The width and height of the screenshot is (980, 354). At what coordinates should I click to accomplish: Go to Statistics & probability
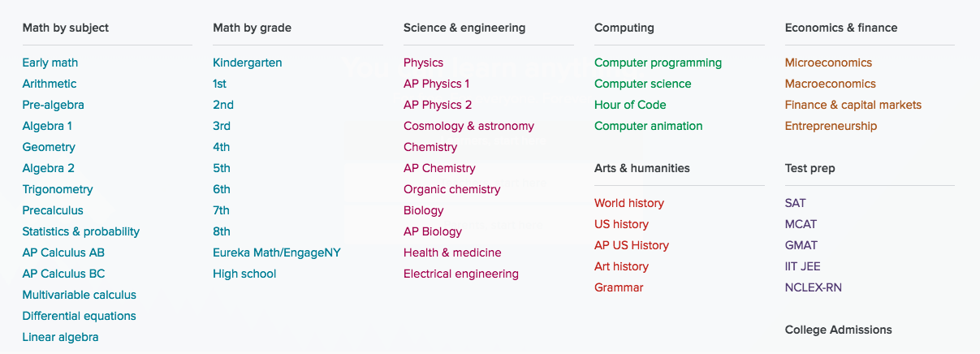[81, 231]
